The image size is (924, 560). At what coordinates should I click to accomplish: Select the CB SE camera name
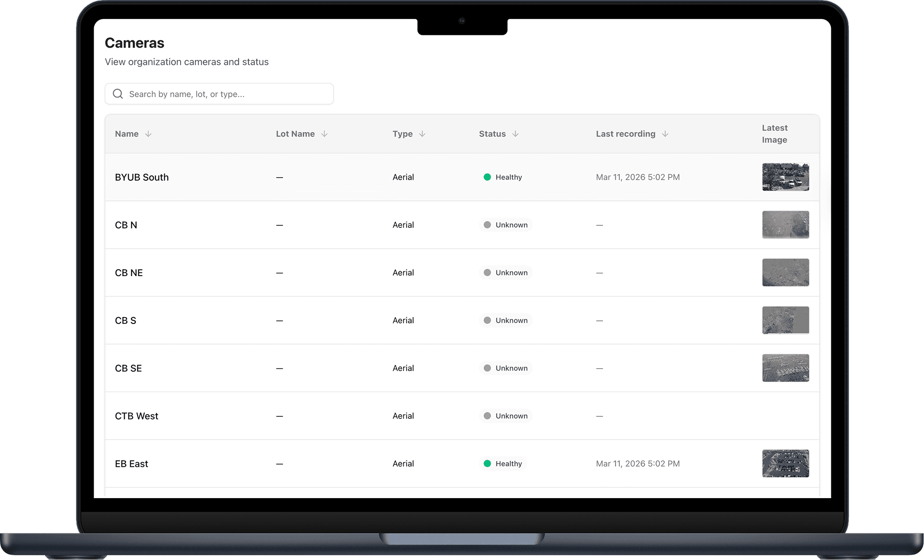[128, 368]
